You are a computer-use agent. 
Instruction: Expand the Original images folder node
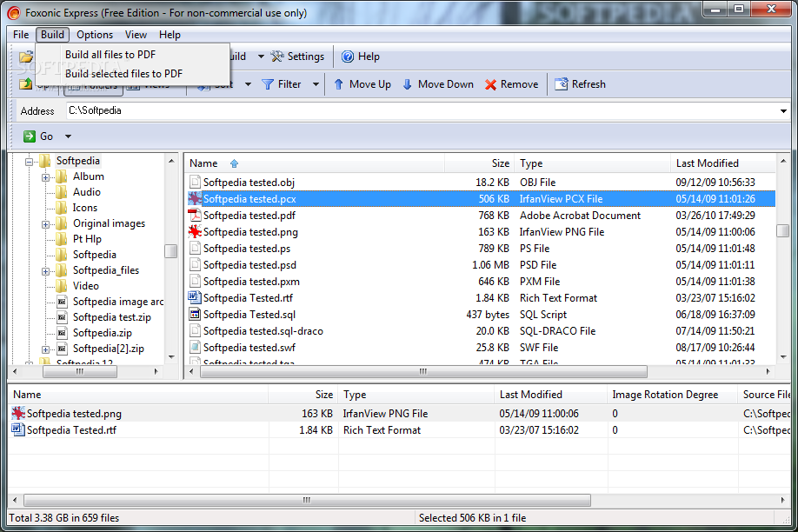point(46,224)
